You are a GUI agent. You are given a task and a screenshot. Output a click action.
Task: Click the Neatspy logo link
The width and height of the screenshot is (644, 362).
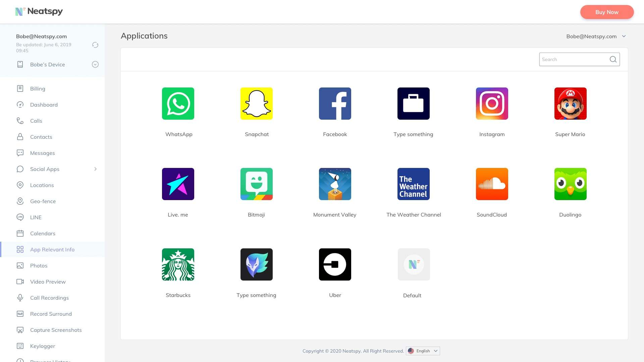[39, 11]
